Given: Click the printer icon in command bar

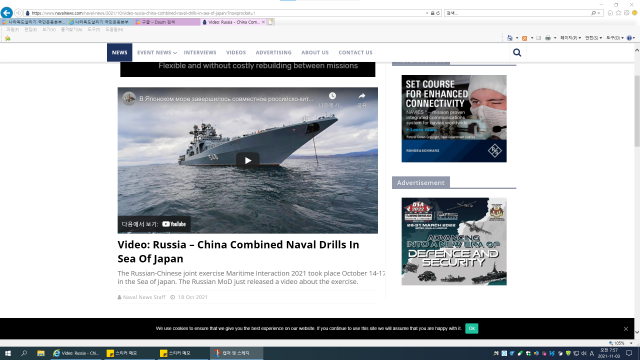Looking at the screenshot, I should click(548, 38).
